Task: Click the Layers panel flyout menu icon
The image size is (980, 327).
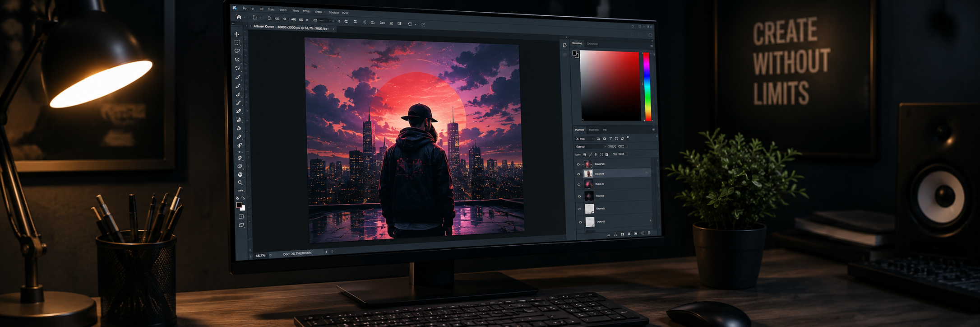Action: click(x=653, y=130)
